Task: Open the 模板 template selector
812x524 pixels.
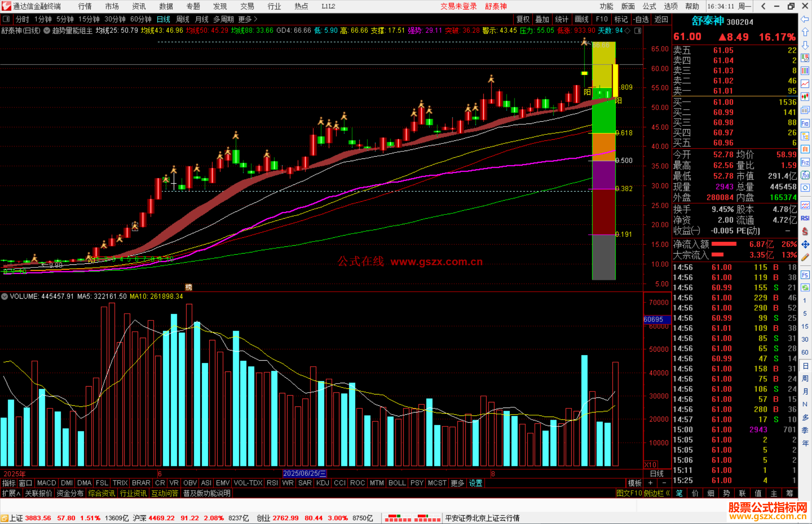Action: coord(635,483)
